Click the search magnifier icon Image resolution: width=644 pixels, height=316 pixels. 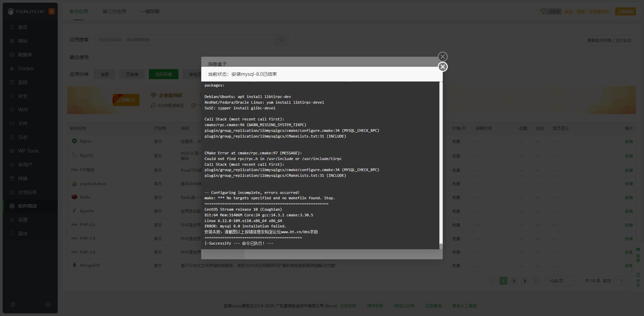coord(282,40)
